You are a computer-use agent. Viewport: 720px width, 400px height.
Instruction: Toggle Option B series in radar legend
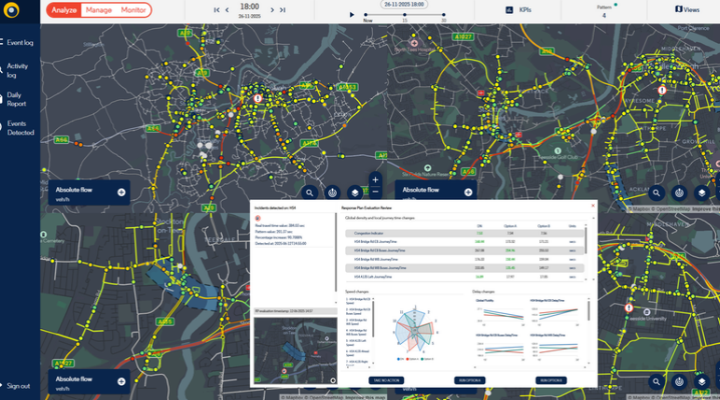tap(428, 359)
